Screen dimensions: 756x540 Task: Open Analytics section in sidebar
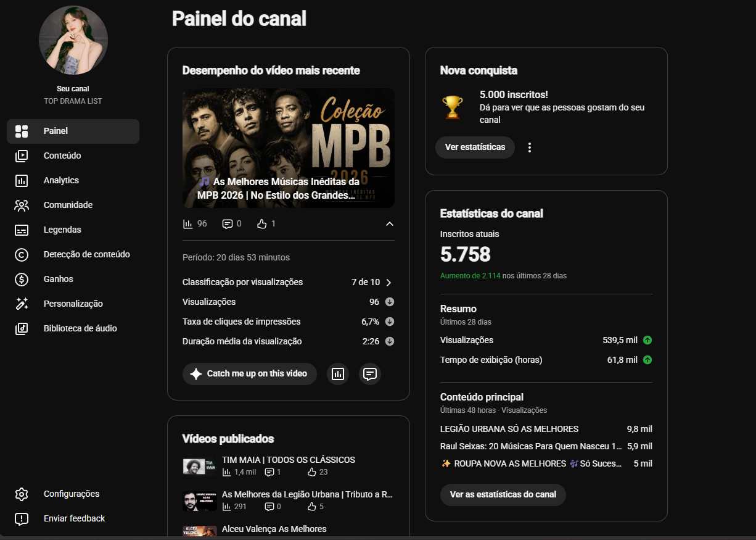[73, 181]
